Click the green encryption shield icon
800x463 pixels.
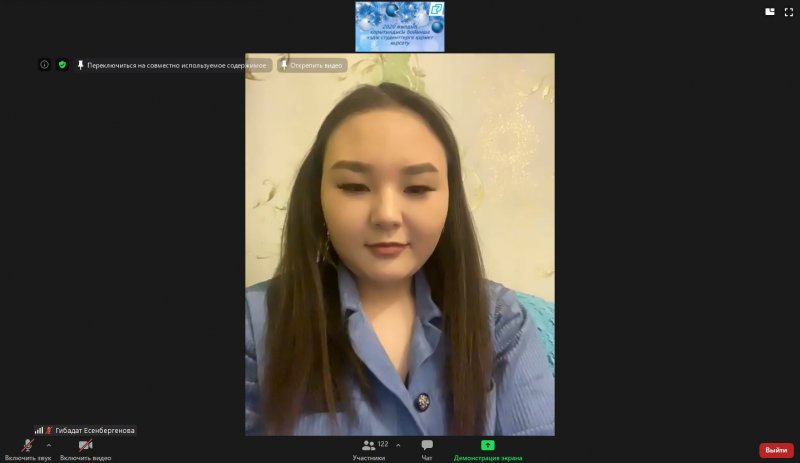pos(62,65)
